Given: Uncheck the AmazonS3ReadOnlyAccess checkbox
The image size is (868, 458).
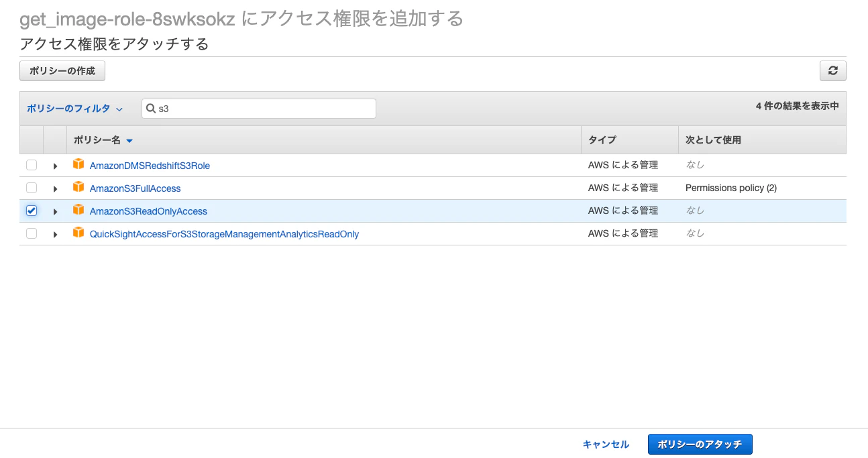Looking at the screenshot, I should click(32, 211).
